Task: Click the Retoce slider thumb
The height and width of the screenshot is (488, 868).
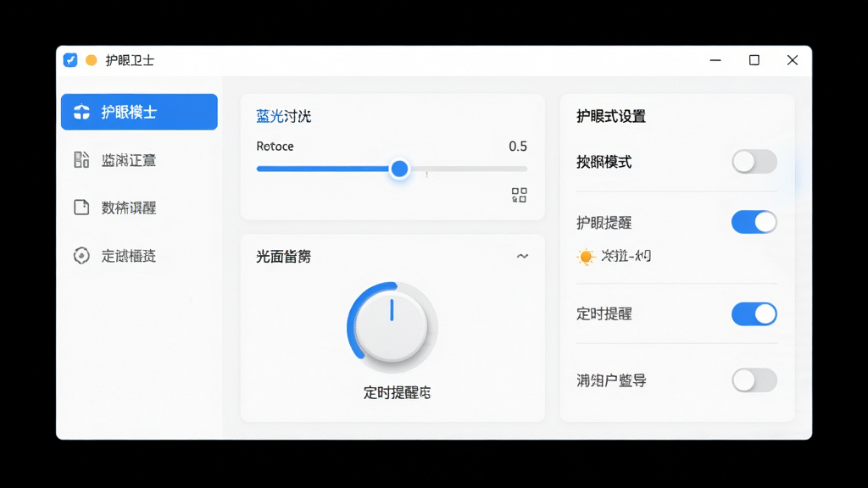Action: click(399, 169)
